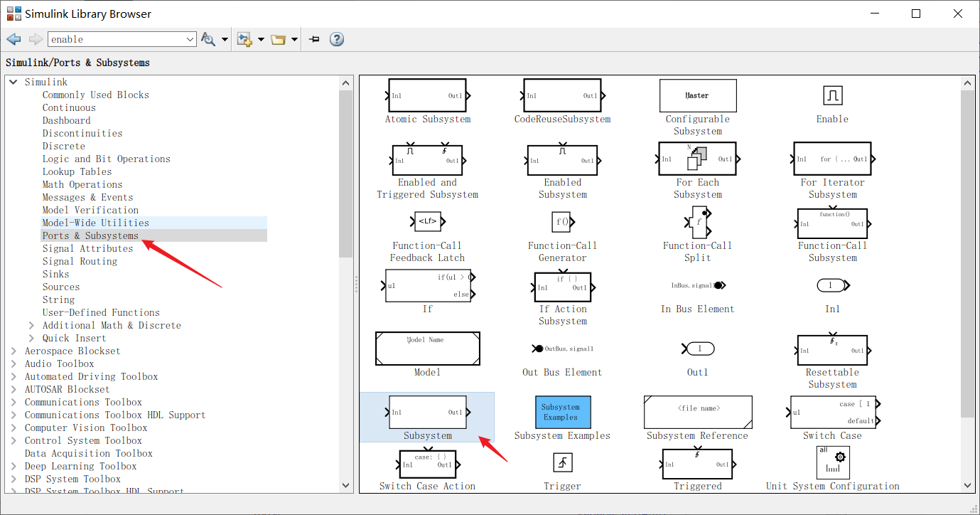Viewport: 980px width, 515px height.
Task: Select Signal Routing library in tree
Action: (x=80, y=262)
